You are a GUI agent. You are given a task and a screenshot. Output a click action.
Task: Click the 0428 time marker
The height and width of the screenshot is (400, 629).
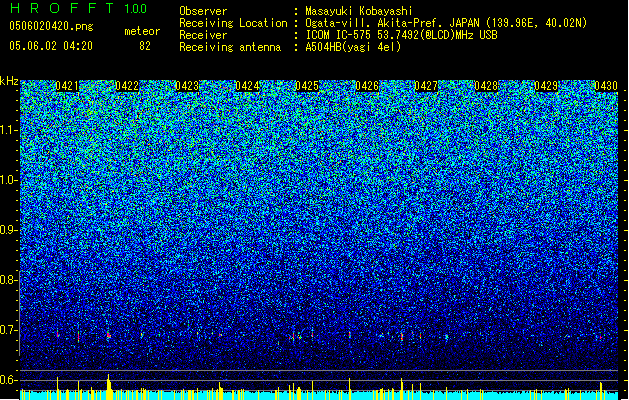[x=486, y=86]
